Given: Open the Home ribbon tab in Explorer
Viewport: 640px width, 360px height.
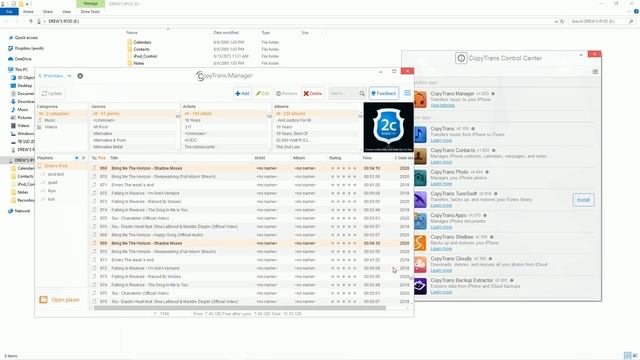Looking at the screenshot, I should tap(28, 11).
